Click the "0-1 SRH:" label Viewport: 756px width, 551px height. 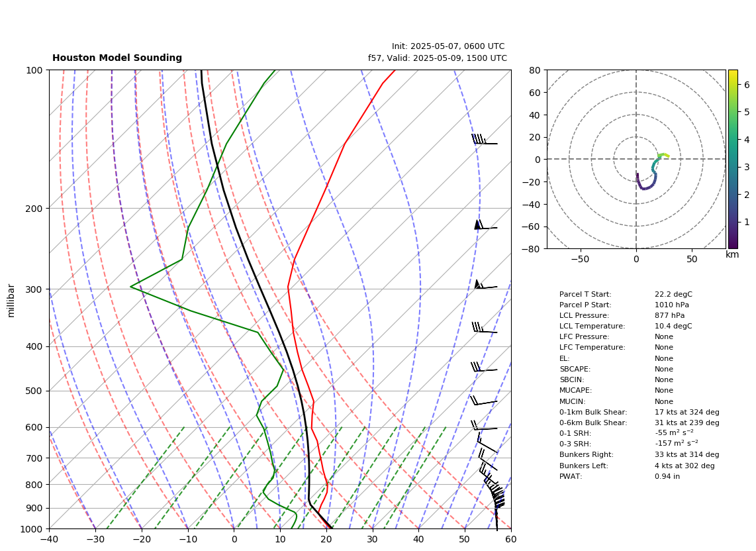pos(575,433)
